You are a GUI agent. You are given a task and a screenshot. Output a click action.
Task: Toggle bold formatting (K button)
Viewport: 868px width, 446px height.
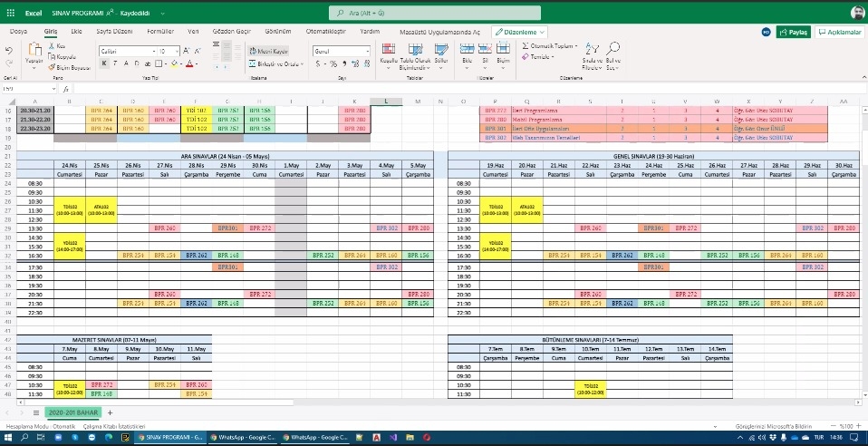[x=102, y=63]
